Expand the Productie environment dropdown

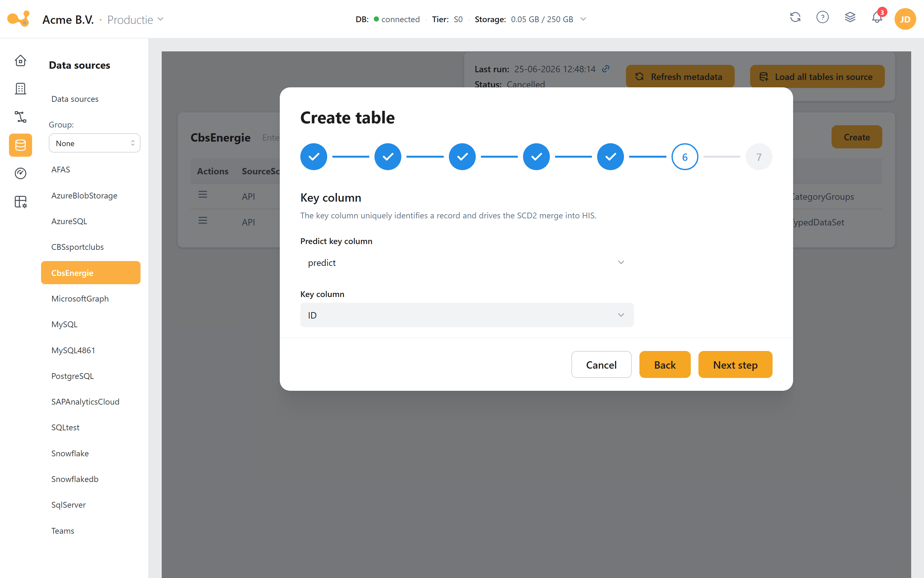coord(135,20)
